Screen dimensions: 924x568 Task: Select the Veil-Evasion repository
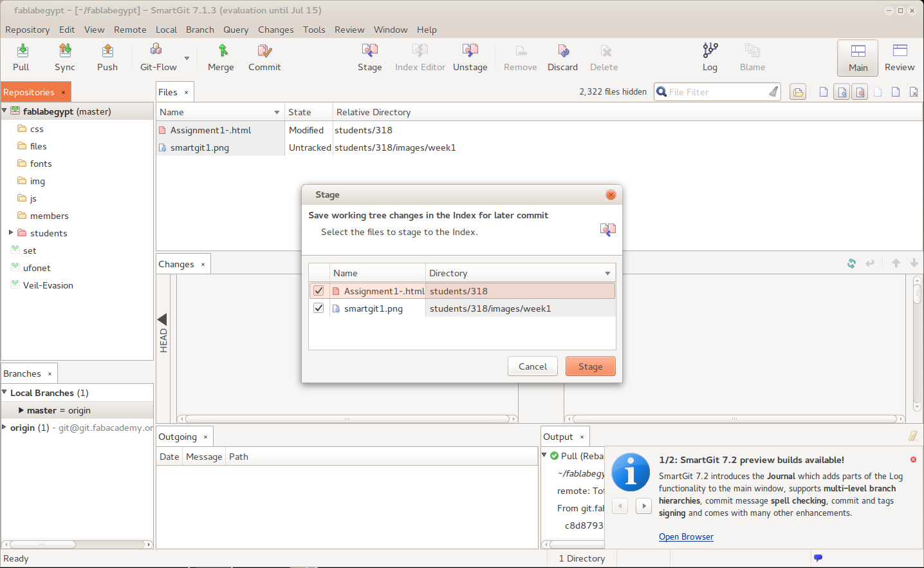(x=48, y=285)
